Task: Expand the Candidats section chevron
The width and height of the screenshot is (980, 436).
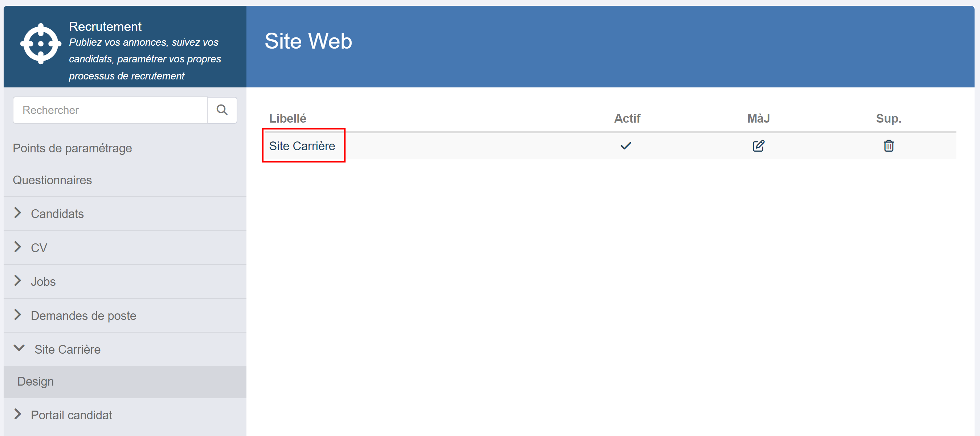Action: click(17, 213)
